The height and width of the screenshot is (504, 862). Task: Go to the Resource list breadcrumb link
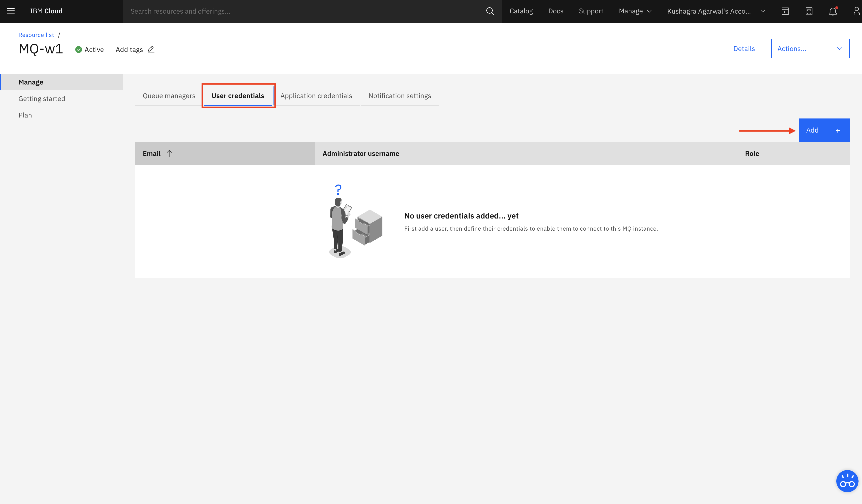[36, 35]
